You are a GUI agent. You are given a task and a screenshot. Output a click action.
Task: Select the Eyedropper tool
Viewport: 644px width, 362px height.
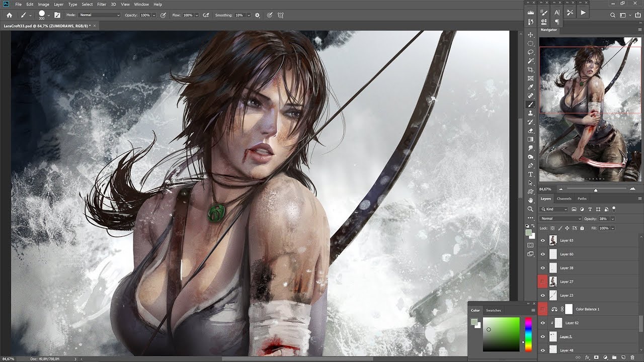click(530, 87)
